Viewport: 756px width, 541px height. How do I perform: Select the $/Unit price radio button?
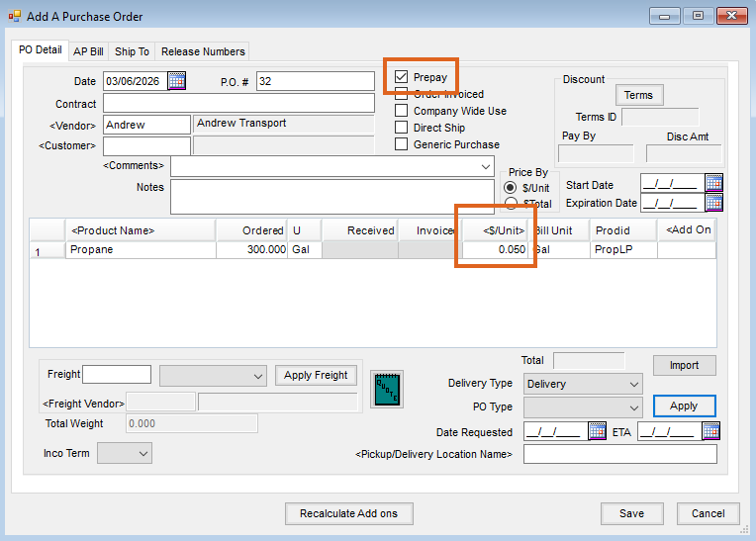(x=511, y=187)
